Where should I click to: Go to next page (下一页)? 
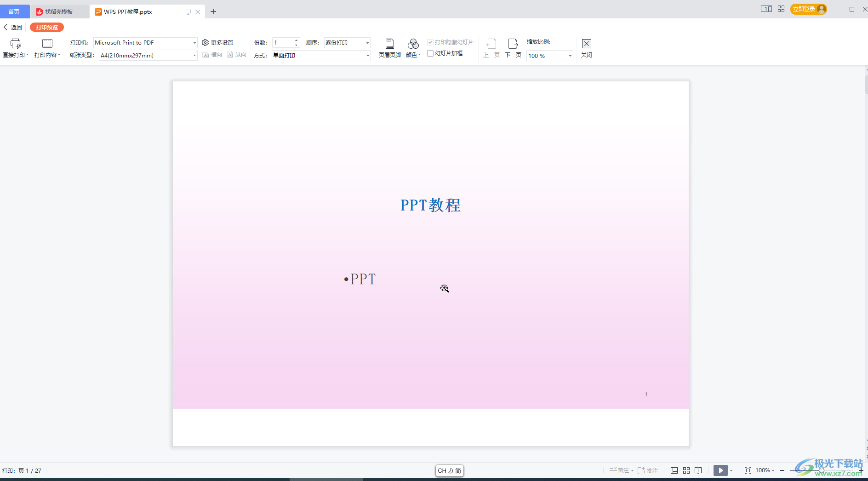[513, 48]
